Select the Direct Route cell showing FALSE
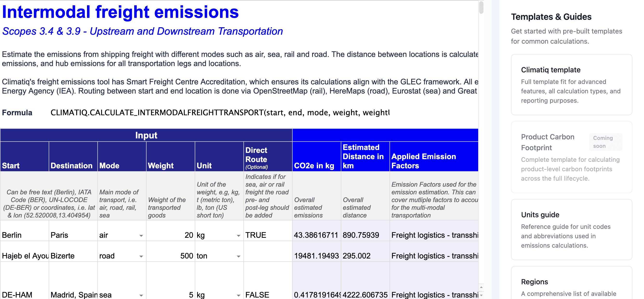This screenshot has width=644, height=299. [268, 295]
